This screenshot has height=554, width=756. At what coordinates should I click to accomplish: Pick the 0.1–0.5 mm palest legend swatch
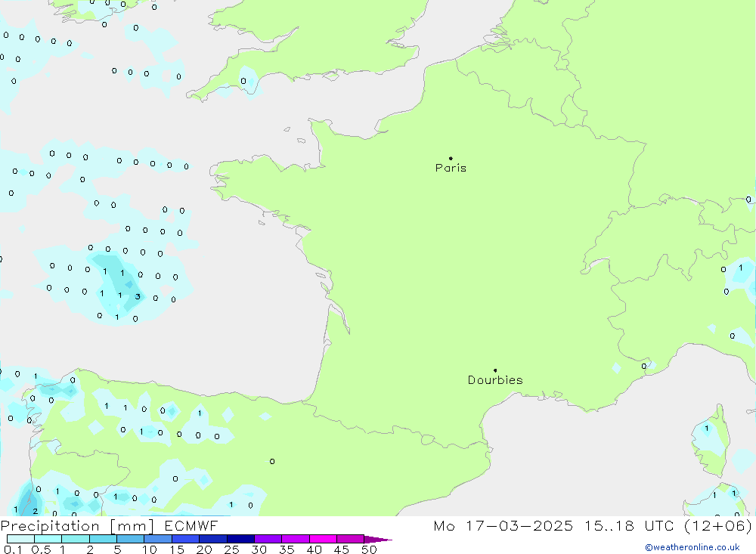(x=20, y=539)
